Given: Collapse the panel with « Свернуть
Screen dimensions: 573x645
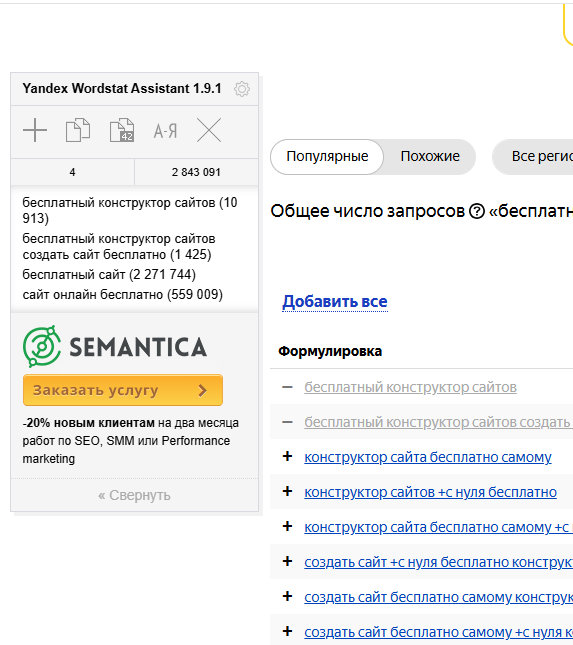Looking at the screenshot, I should tap(134, 495).
